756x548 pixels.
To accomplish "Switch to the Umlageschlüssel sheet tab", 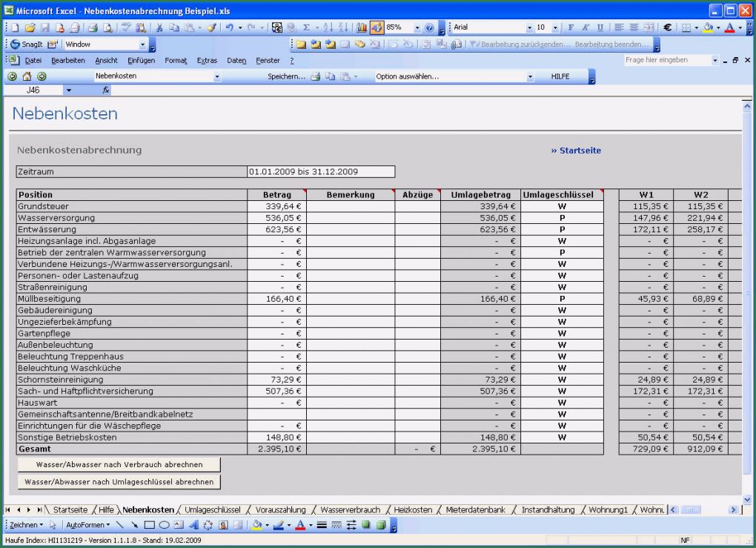I will pos(212,510).
